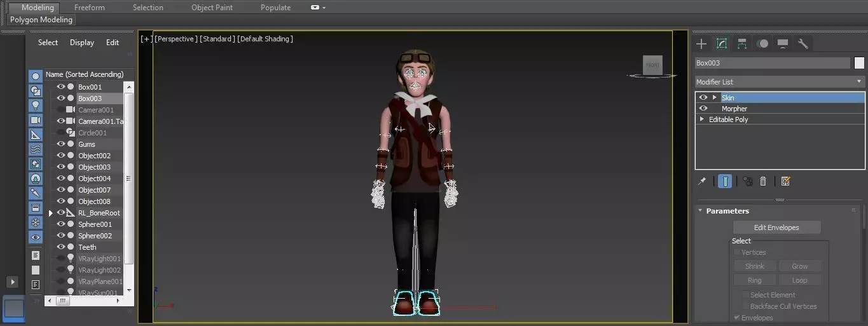
Task: Toggle Display Shapes filter in Scene Explorer
Action: coord(36,91)
